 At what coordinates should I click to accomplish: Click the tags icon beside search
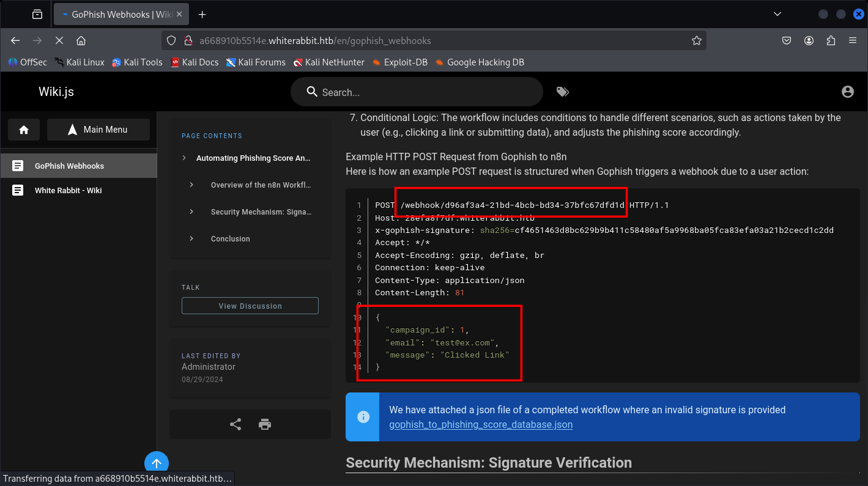point(562,92)
